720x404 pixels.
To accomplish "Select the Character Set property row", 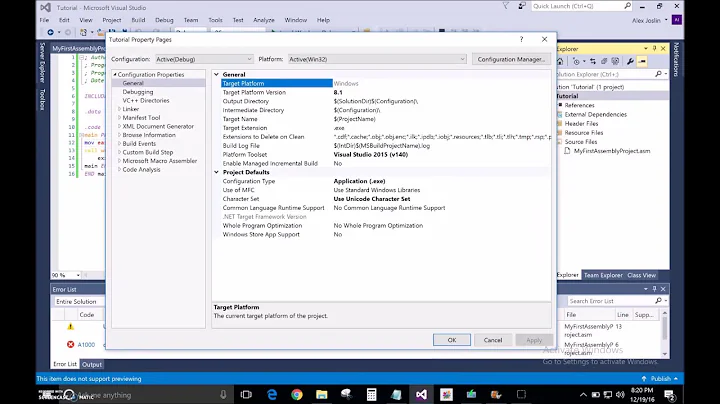I will coord(386,199).
